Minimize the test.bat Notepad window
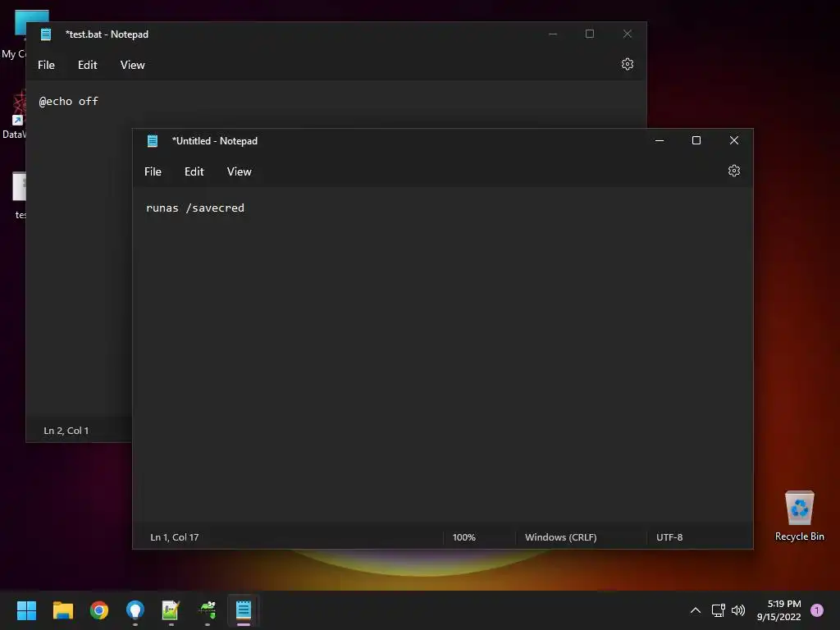840x630 pixels. 553,34
